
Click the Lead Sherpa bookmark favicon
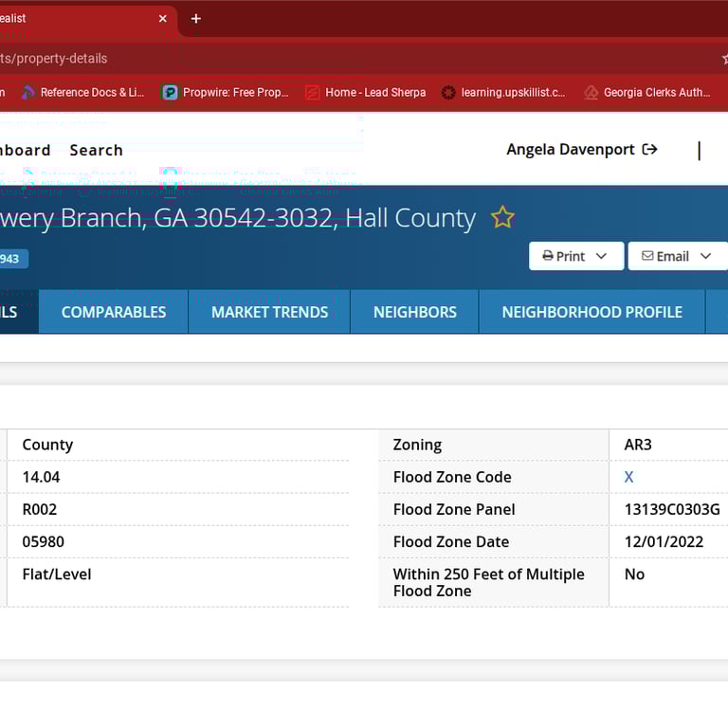pos(312,92)
